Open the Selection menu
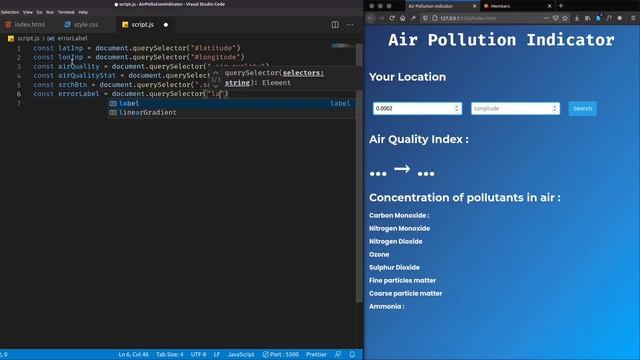Image resolution: width=640 pixels, height=360 pixels. click(x=10, y=12)
